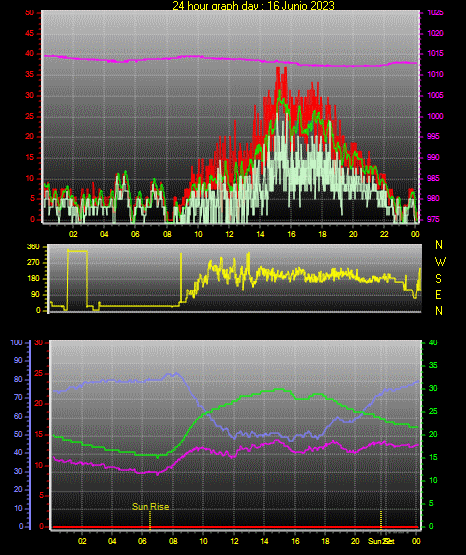Click the 40 value on the green temperature axis

[433, 342]
